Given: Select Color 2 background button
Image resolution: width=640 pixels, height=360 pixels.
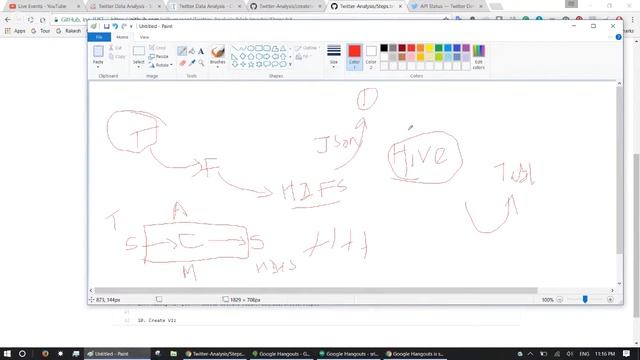Looking at the screenshot, I should coord(371,57).
